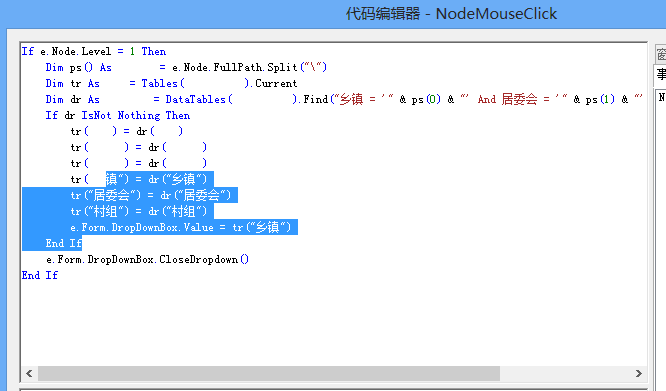Viewport: 666px width, 391px height.
Task: Click scrollbar track right of the thumb
Action: pos(565,374)
